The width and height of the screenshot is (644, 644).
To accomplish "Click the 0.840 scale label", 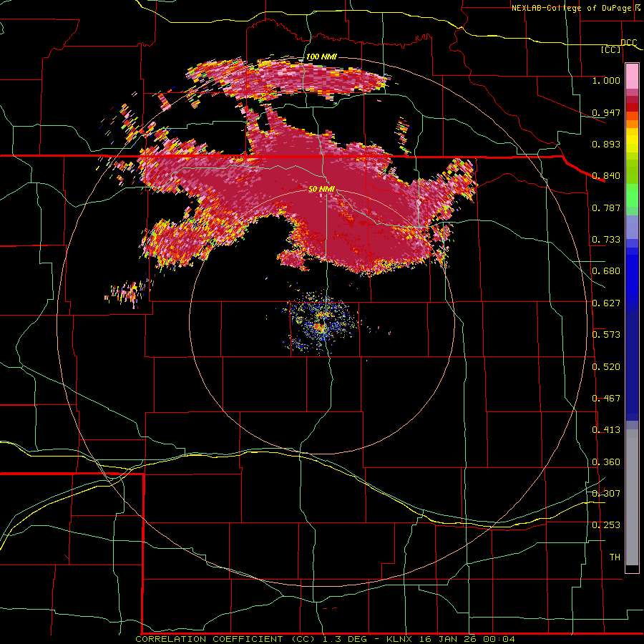I will click(606, 176).
